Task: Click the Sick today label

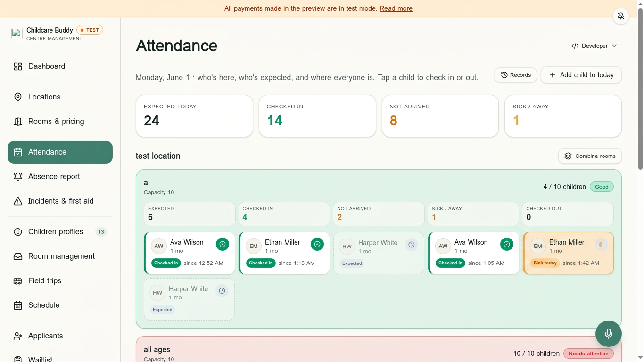Action: tap(545, 263)
